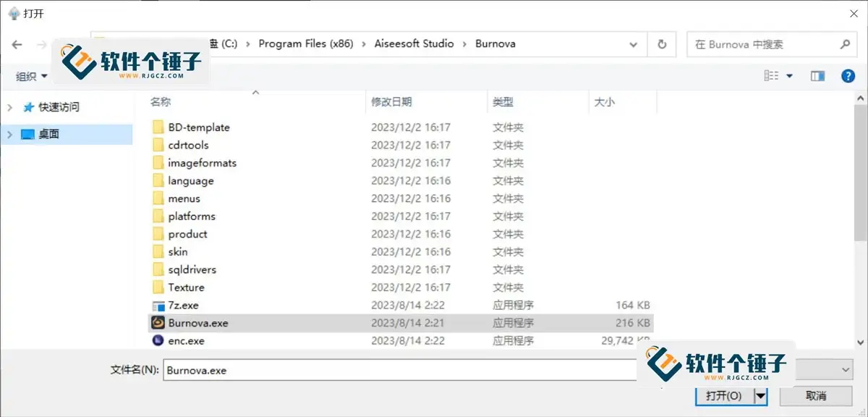
Task: Open the split arrow beside Open button
Action: coord(760,396)
